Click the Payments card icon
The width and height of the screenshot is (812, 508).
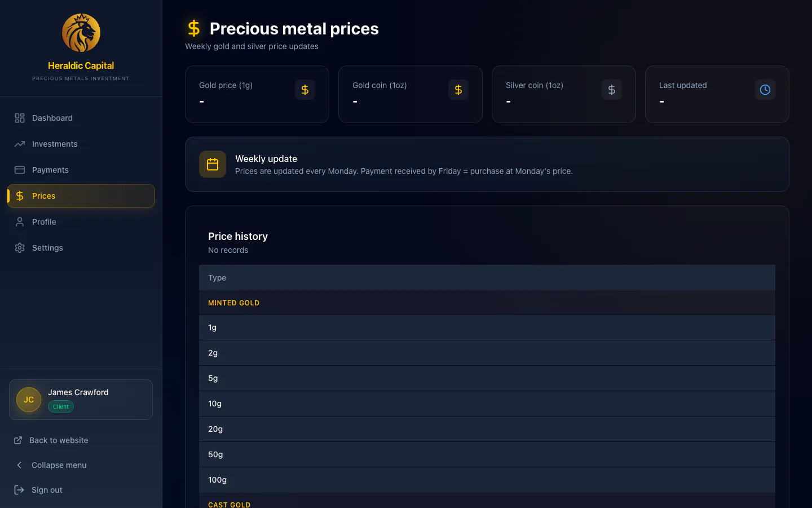click(19, 170)
